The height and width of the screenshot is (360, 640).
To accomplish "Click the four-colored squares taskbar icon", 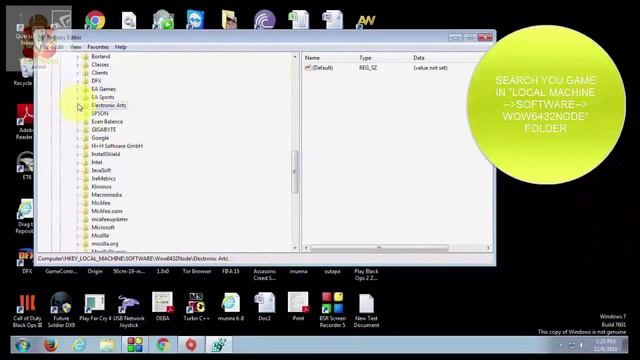I will coord(135,345).
